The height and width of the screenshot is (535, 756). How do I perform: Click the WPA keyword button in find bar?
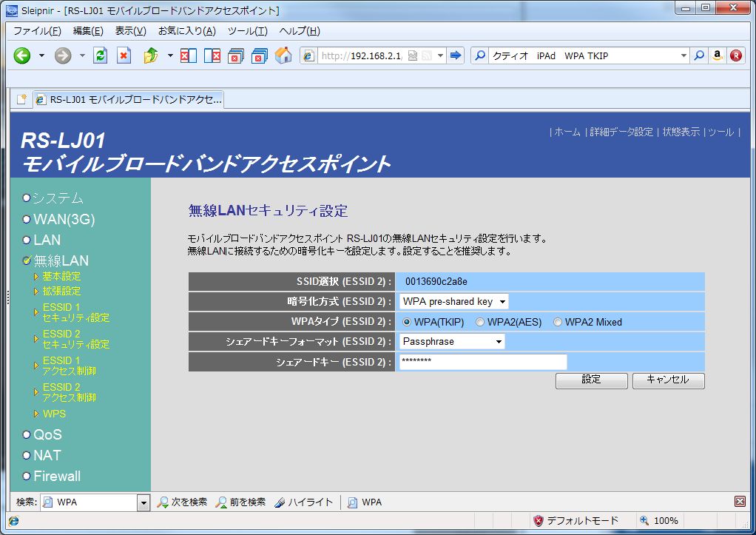tap(365, 502)
